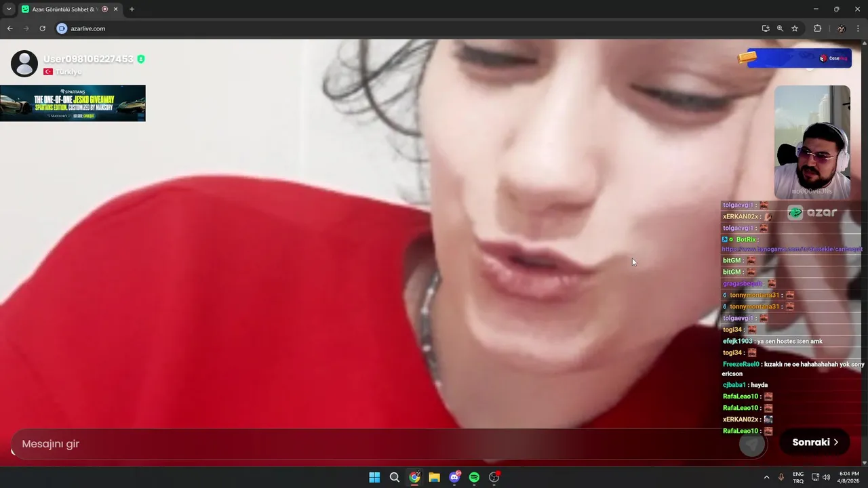
Task: Click the streamer webcam thumbnail
Action: click(812, 142)
